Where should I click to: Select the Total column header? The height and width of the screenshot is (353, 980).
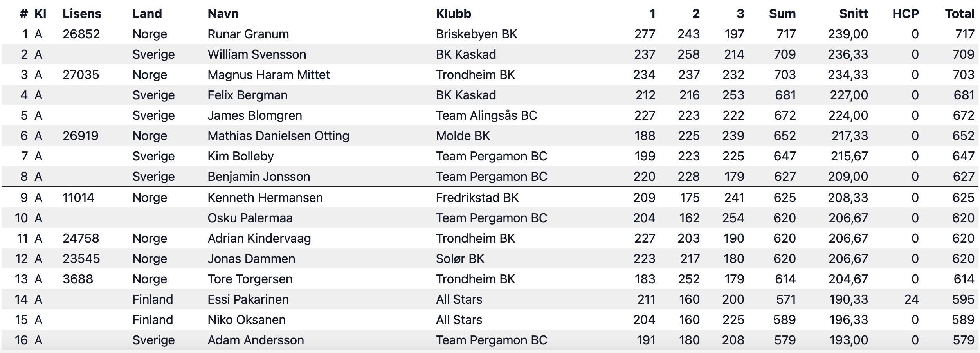(960, 14)
